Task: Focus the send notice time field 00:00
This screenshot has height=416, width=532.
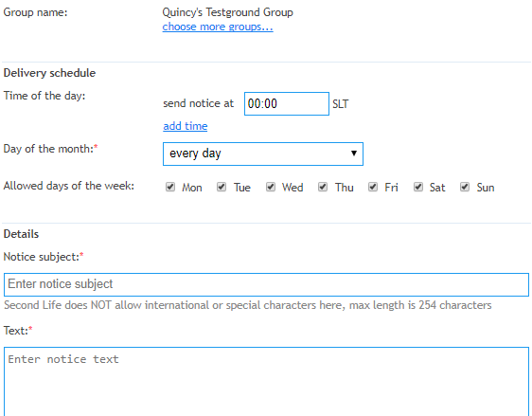Action: click(x=287, y=103)
